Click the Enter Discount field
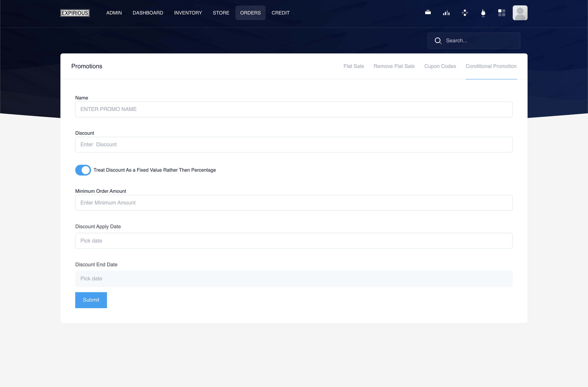Viewport: 588px width, 387px height. 294,145
